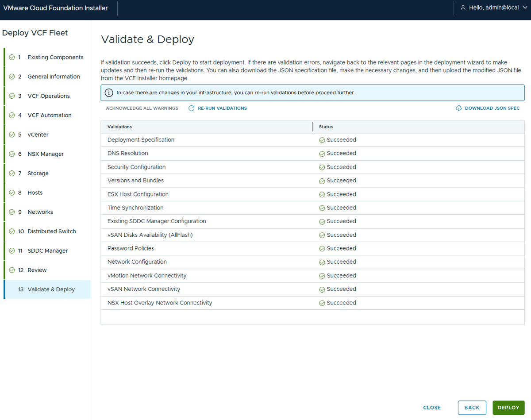Click the checkmark icon for Distributed Switch step
The width and height of the screenshot is (531, 420).
(x=12, y=231)
